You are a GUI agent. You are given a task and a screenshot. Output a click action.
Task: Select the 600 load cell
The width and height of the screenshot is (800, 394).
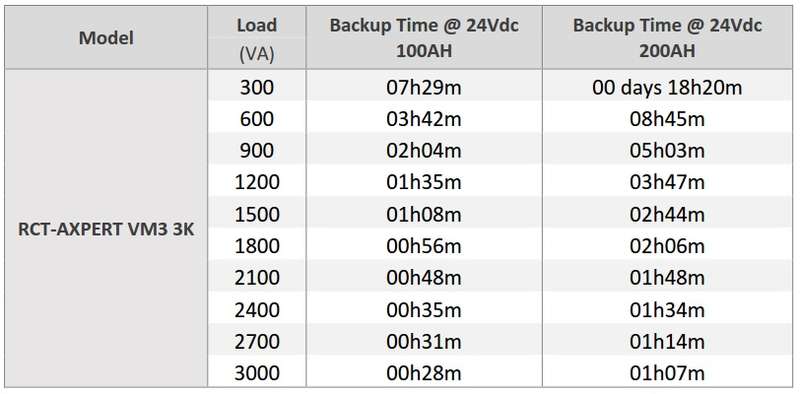click(x=257, y=118)
